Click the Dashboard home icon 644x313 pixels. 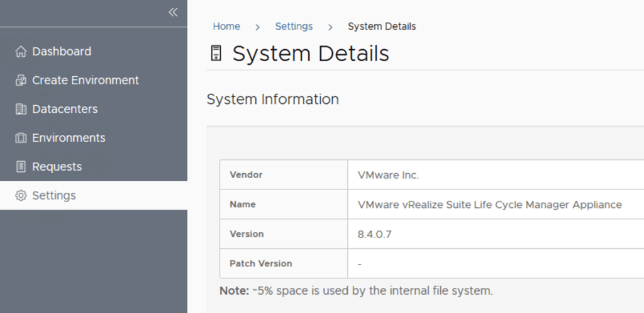(21, 52)
